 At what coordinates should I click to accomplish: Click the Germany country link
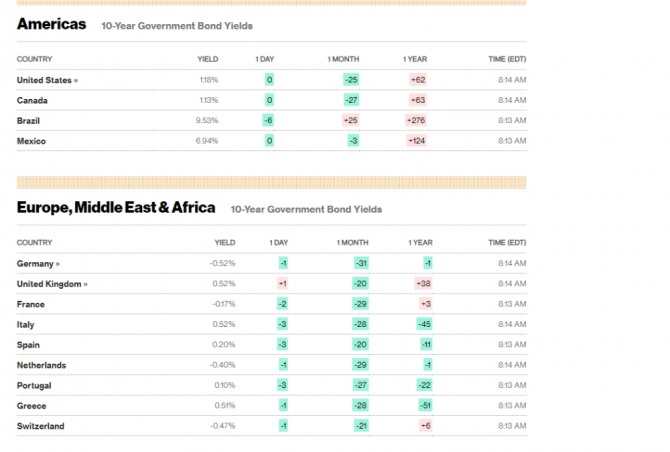tap(38, 263)
